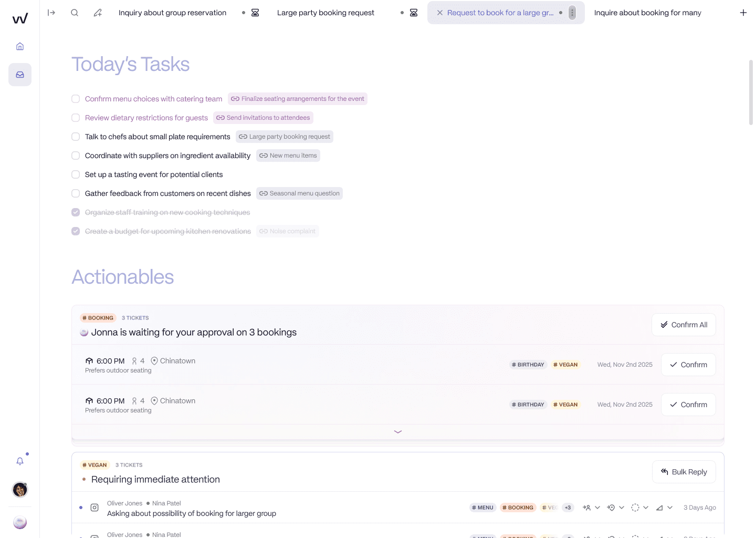The height and width of the screenshot is (538, 756).
Task: Open ticket 'Asking about possibility of booking for larger group'
Action: 192,513
